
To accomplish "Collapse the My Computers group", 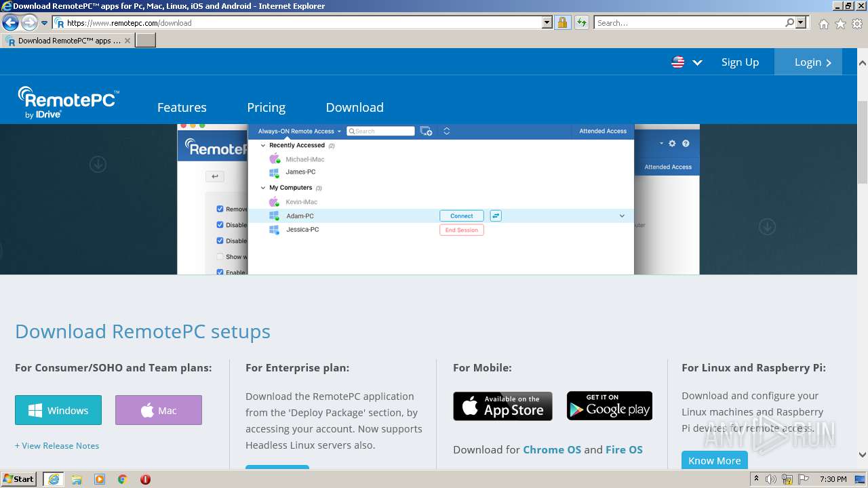I will pyautogui.click(x=263, y=188).
